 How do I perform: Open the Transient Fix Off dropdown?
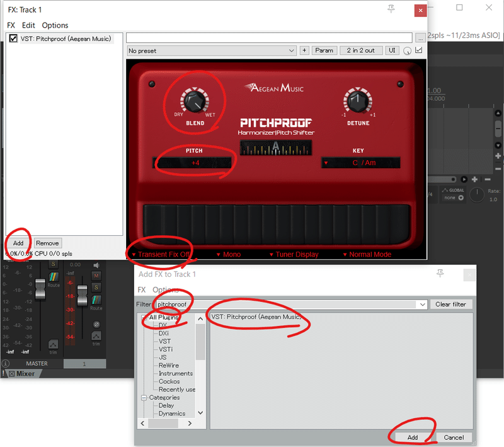coord(161,254)
